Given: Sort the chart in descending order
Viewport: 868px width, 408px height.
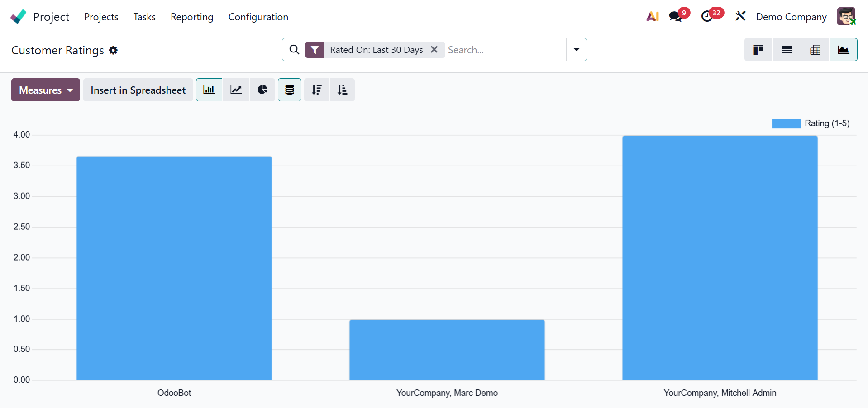Looking at the screenshot, I should [x=317, y=90].
